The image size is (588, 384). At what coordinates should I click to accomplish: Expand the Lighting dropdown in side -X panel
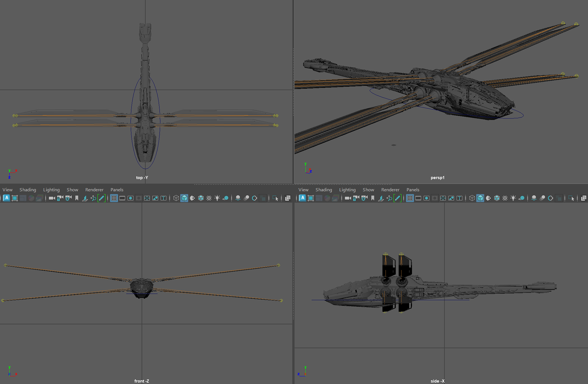point(347,190)
